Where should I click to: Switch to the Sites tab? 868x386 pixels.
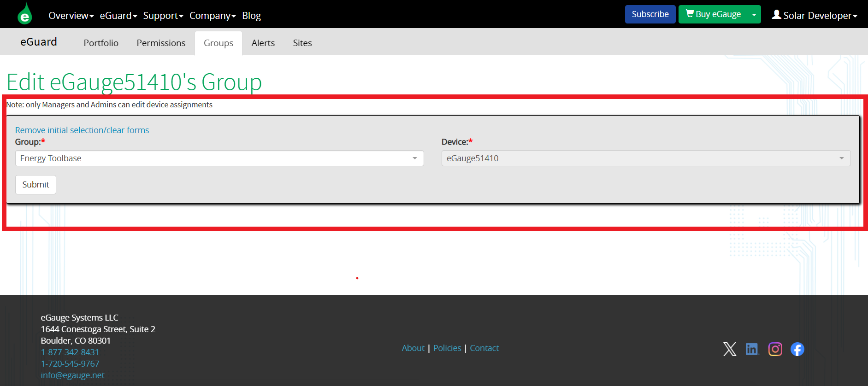pos(302,43)
